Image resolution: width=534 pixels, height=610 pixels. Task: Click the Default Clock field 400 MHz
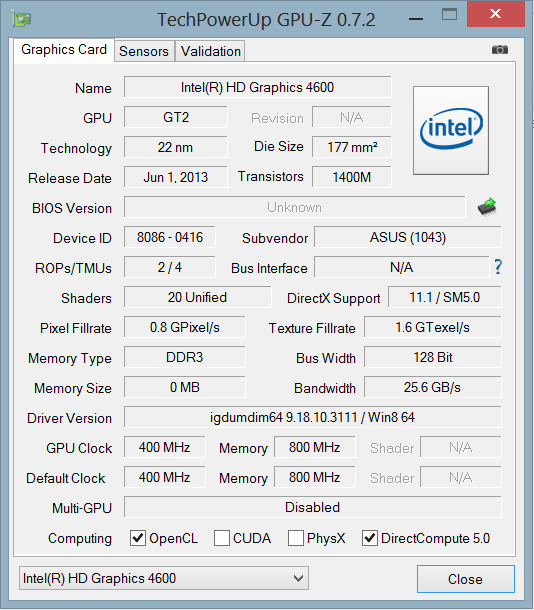coord(165,477)
